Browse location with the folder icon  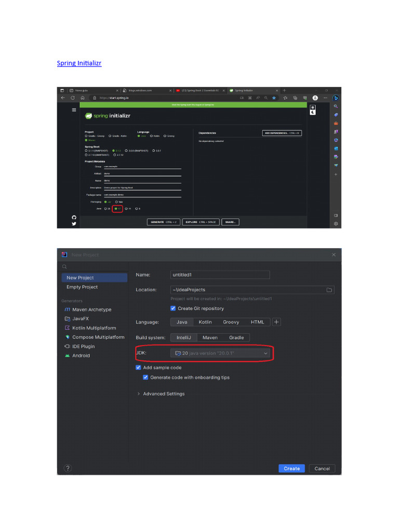329,290
